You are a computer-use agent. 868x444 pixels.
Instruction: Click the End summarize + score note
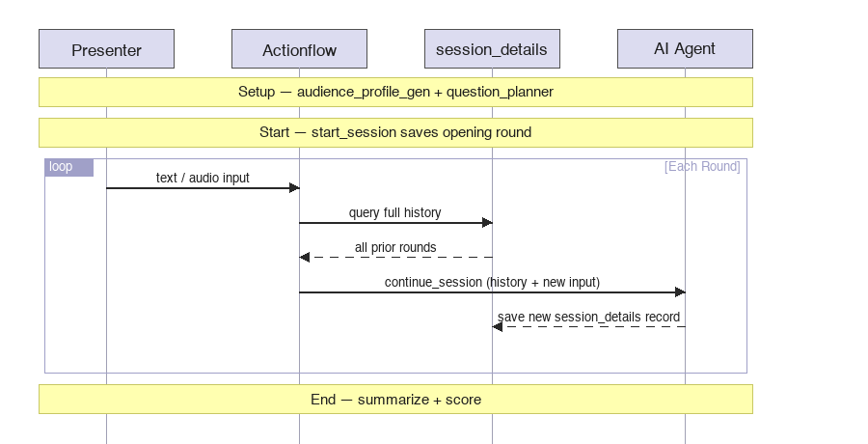(x=395, y=399)
